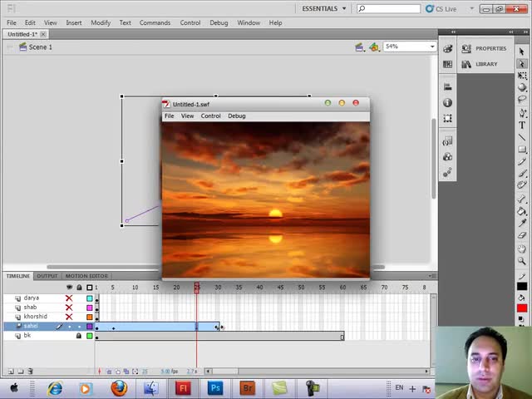This screenshot has width=532, height=399.
Task: Select the Lasso tool
Action: (x=522, y=99)
